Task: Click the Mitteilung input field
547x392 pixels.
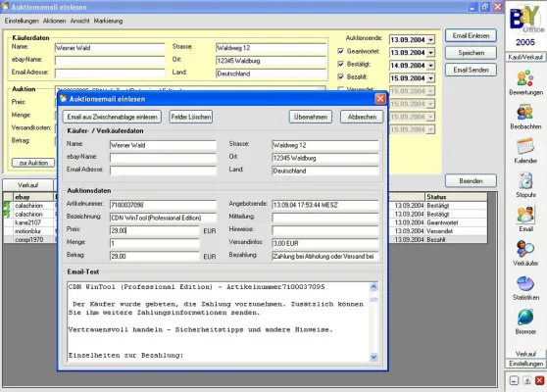Action: (325, 218)
